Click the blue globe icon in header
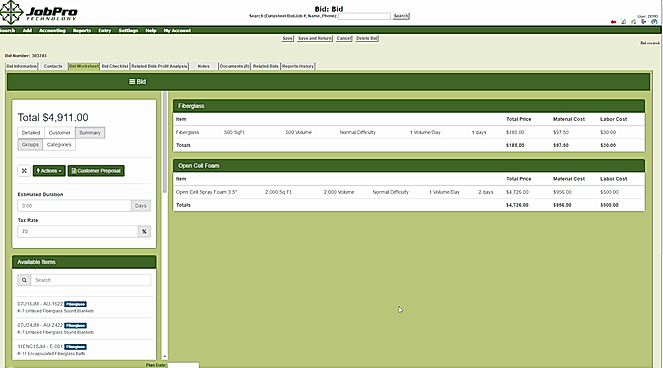The image size is (663, 368). [654, 22]
